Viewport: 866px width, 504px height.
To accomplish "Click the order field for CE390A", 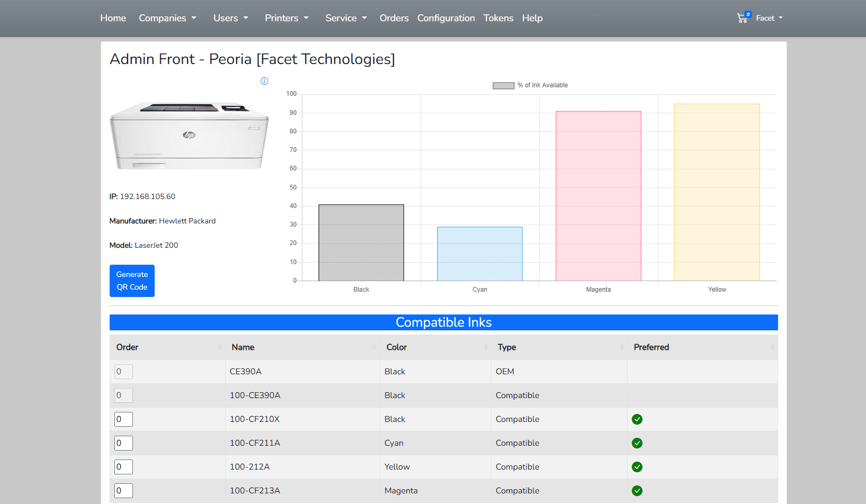I will 123,372.
